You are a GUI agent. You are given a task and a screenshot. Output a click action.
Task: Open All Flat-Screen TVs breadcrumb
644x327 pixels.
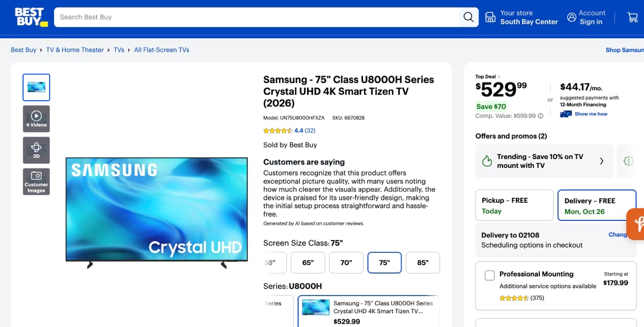coord(162,50)
